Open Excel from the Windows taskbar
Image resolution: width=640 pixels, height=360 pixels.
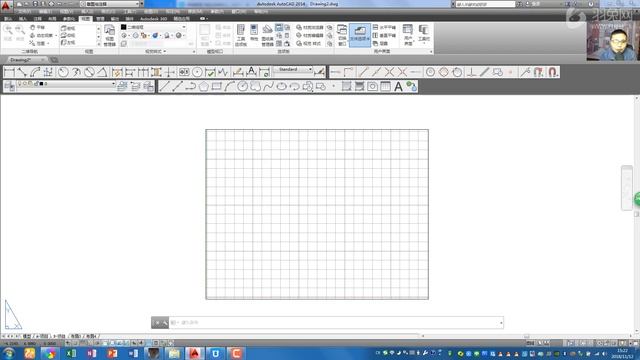click(71, 353)
